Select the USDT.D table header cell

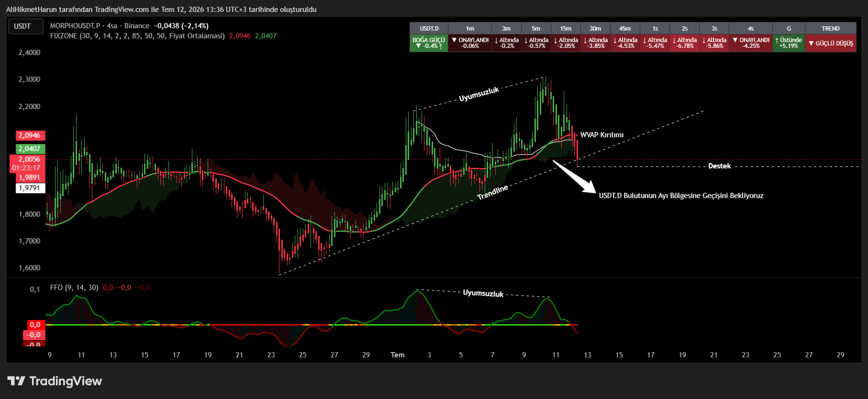[429, 29]
